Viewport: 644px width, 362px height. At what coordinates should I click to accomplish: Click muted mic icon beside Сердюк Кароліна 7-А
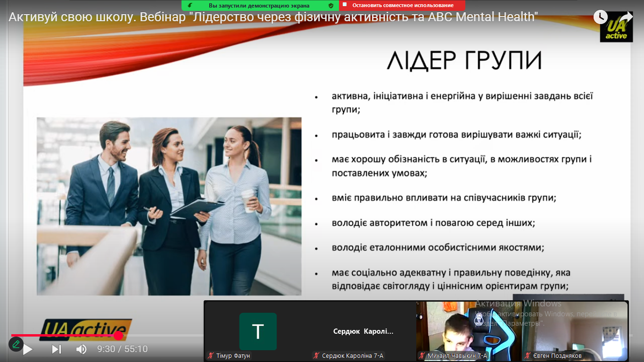click(x=316, y=355)
